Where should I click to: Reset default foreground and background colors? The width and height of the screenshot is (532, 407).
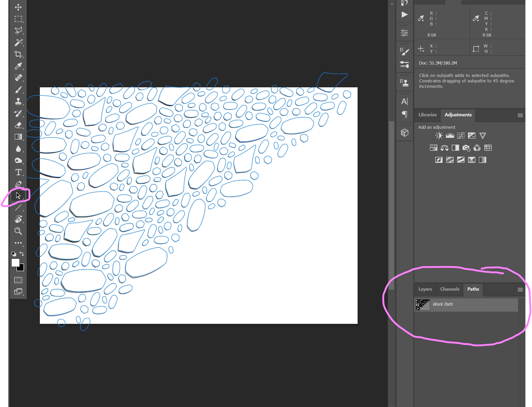(14, 254)
